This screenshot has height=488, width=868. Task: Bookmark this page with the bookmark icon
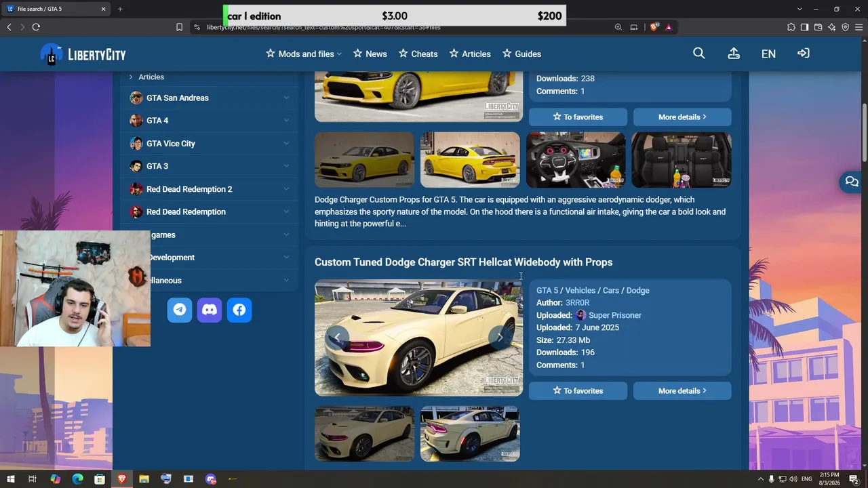[179, 27]
